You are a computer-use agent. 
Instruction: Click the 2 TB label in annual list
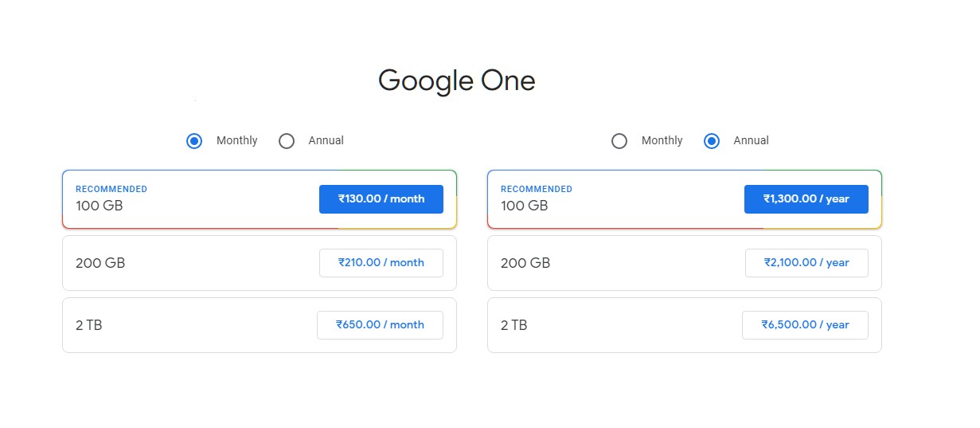pos(514,325)
